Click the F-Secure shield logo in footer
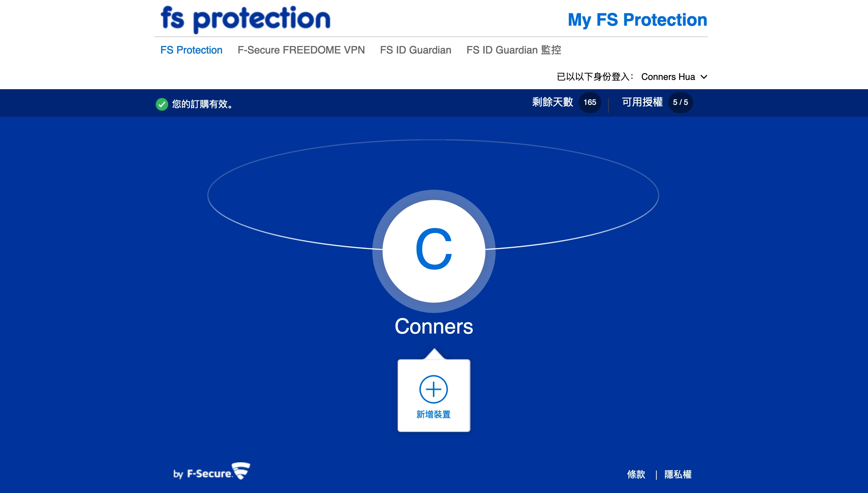The width and height of the screenshot is (868, 493). (241, 471)
